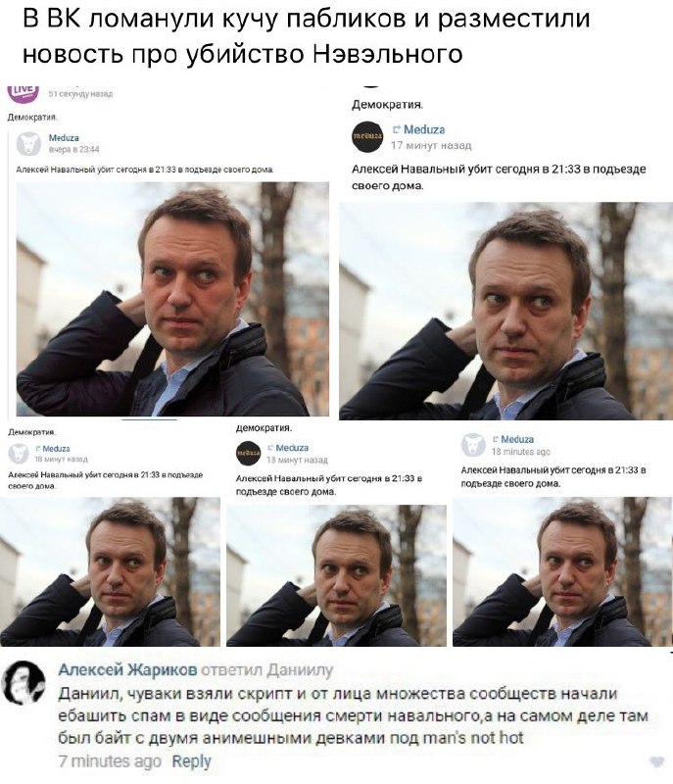The width and height of the screenshot is (673, 784).
Task: Open the photo in the 'вчера в 23:44' post
Action: [x=172, y=299]
